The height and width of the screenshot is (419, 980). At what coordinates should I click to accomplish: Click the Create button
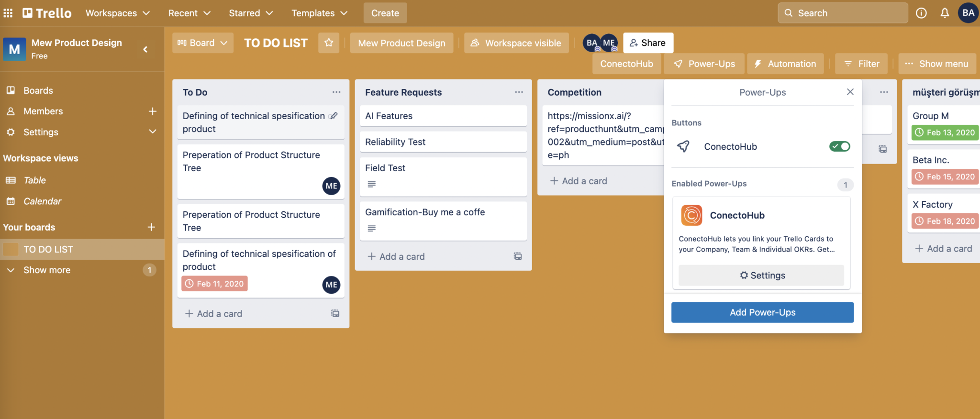(385, 13)
